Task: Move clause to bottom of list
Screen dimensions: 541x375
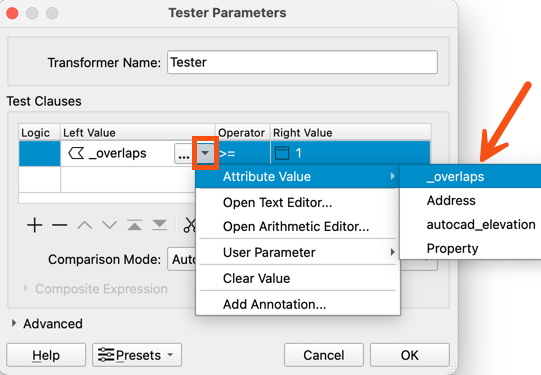Action: pos(159,225)
